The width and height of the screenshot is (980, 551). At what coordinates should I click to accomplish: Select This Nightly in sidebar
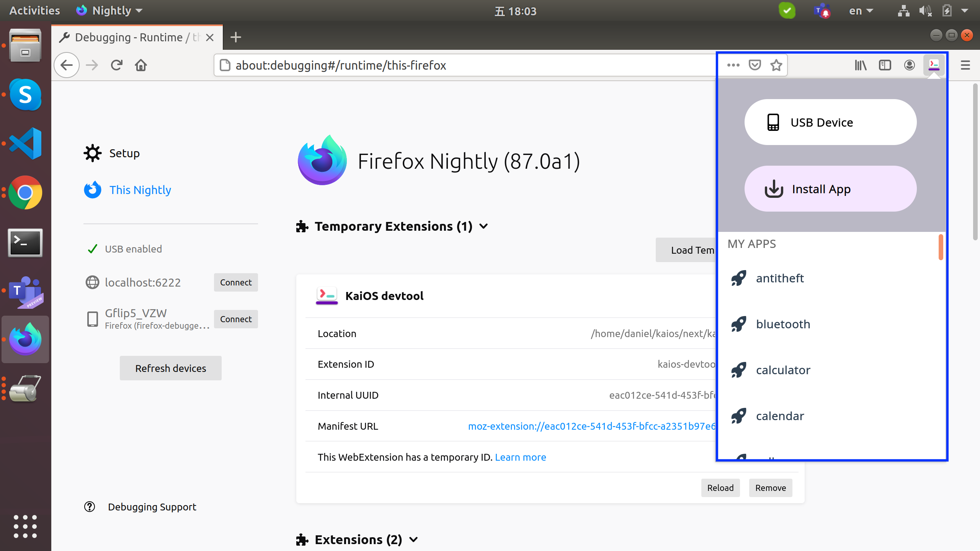pos(140,190)
